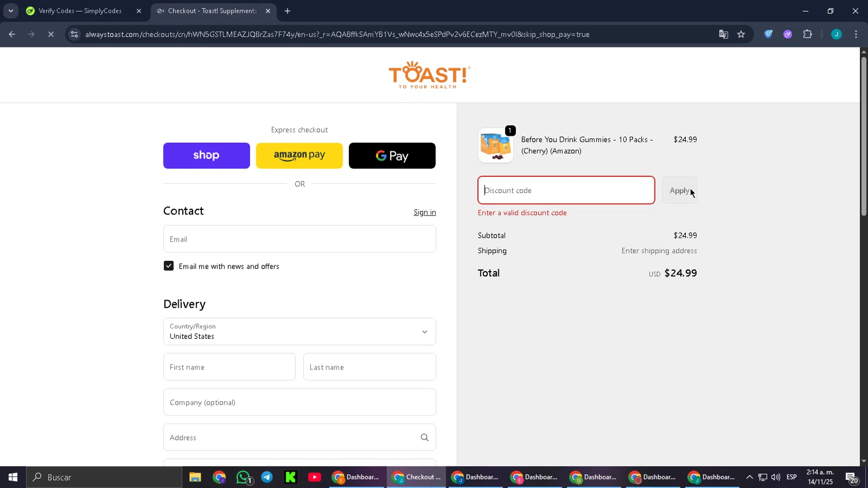Click the Total $24.99 amount
This screenshot has width=868, height=488.
point(681,273)
